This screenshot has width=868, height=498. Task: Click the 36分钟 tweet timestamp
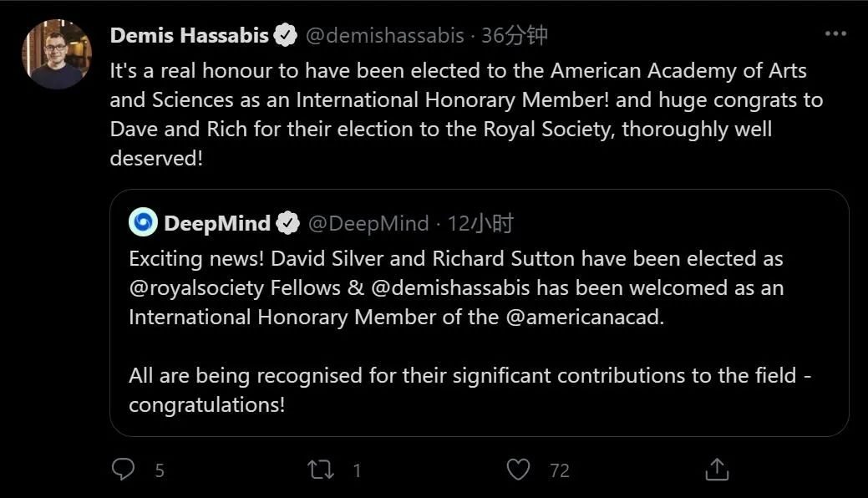(x=515, y=36)
